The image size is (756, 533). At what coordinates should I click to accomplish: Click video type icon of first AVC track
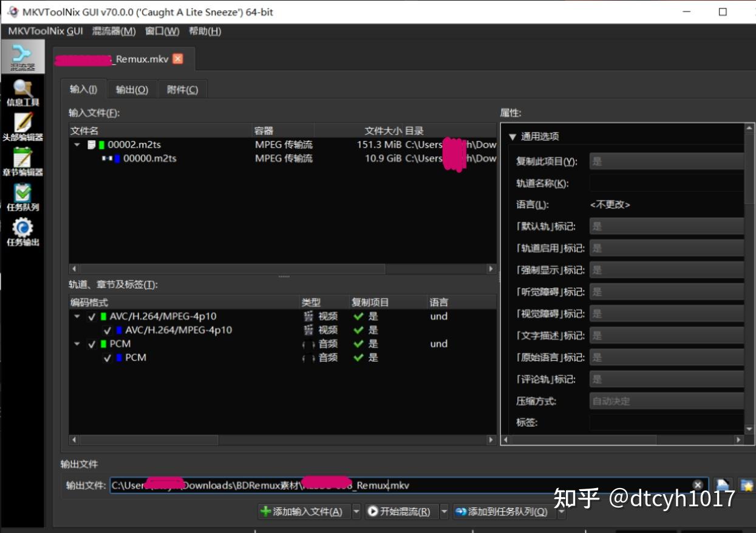308,316
